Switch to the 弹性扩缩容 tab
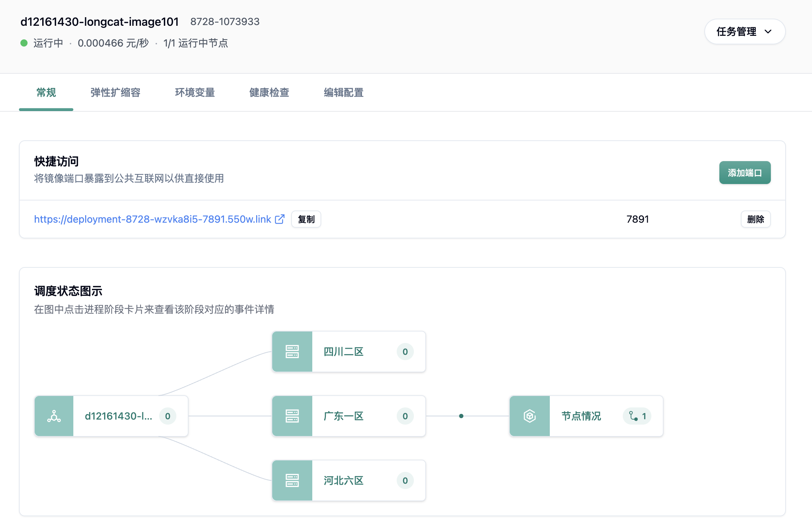Screen dimensions: 812x532 tap(115, 92)
